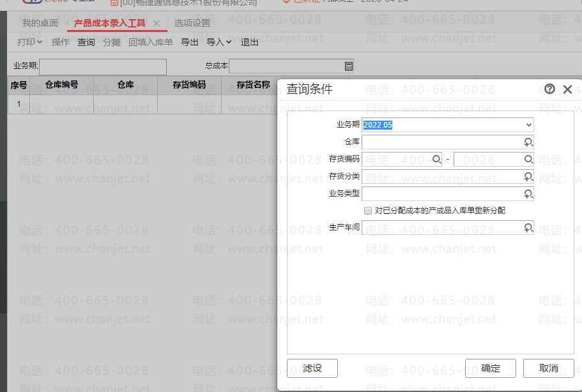Close the 产品成本录入工具 tab
The height and width of the screenshot is (392, 582).
(157, 24)
